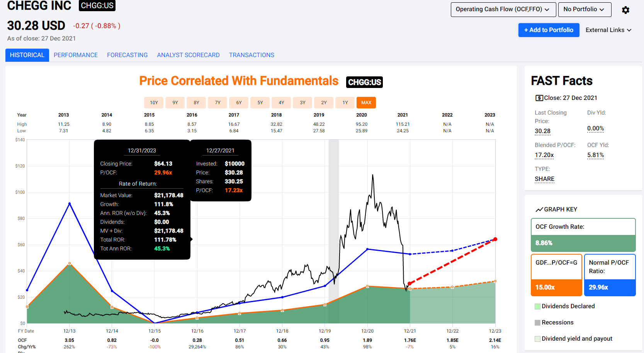
Task: Select the 5Y time range
Action: [x=260, y=103]
